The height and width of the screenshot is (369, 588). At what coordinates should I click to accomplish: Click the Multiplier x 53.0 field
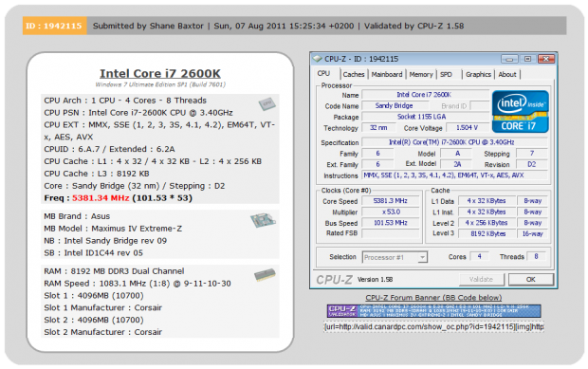click(x=391, y=212)
